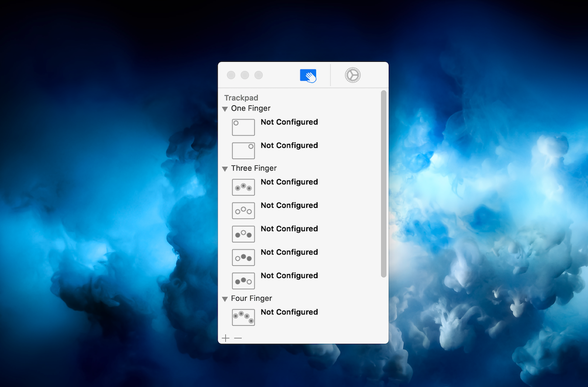Select Not Configured beside top-right corner gesture
The width and height of the screenshot is (588, 387).
289,146
